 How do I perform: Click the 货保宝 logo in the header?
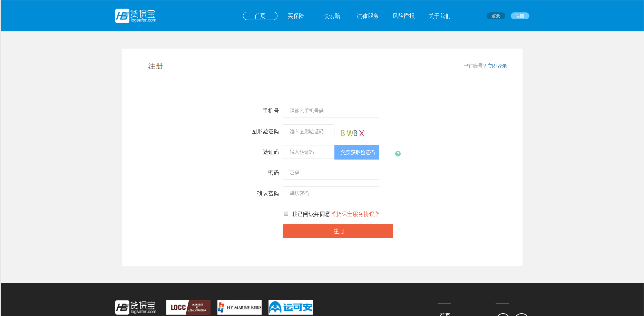tap(136, 16)
